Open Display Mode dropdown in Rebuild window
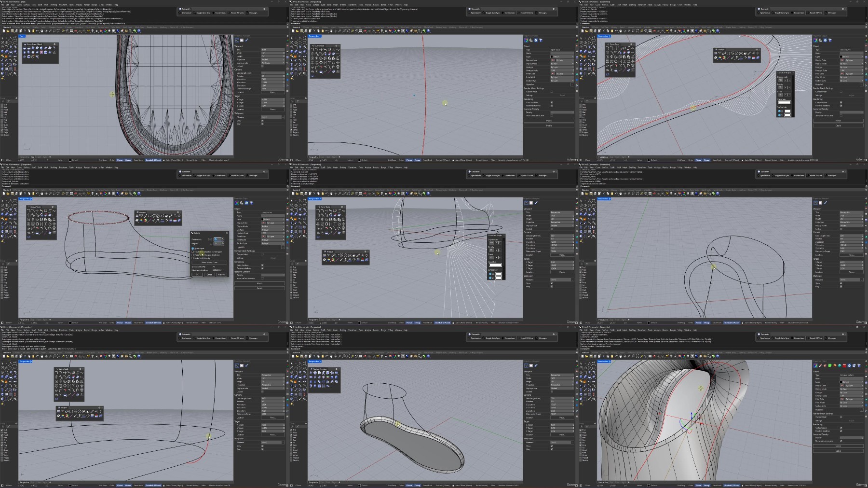Viewport: 868px width, 488px height. (273, 226)
